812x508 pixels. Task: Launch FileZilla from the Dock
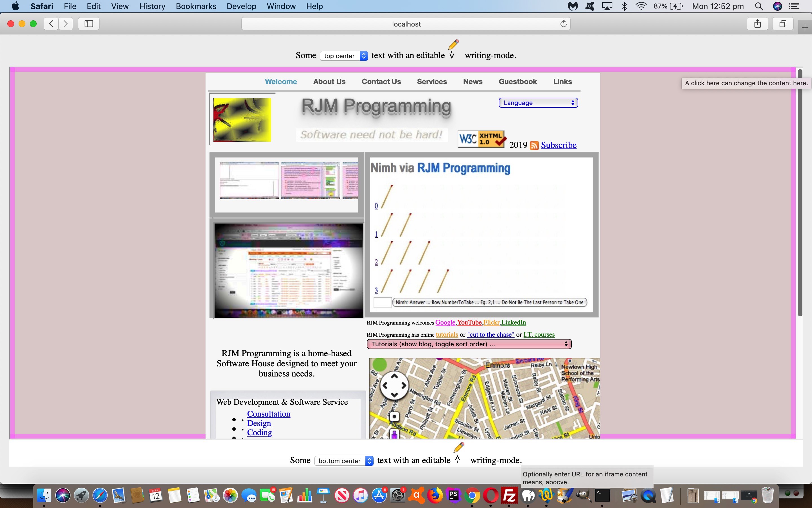[509, 496]
